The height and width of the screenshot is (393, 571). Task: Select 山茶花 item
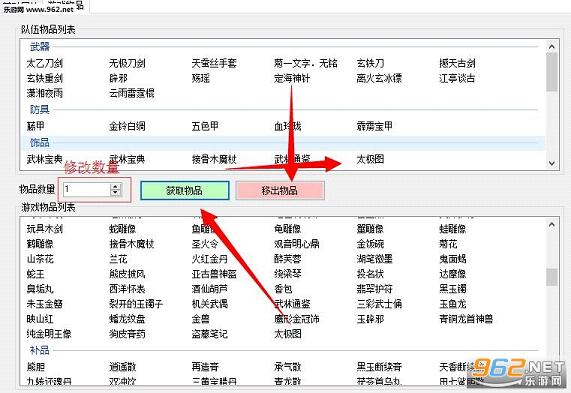point(40,259)
